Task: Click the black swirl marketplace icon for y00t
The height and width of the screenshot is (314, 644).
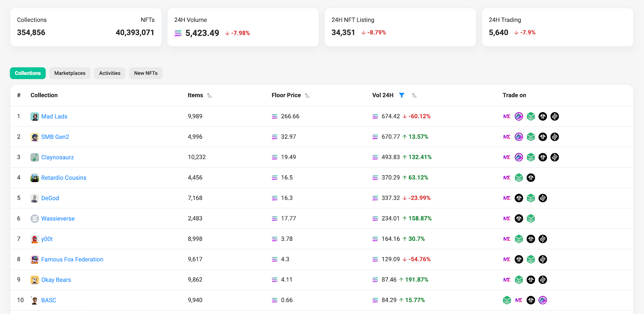Action: (543, 239)
